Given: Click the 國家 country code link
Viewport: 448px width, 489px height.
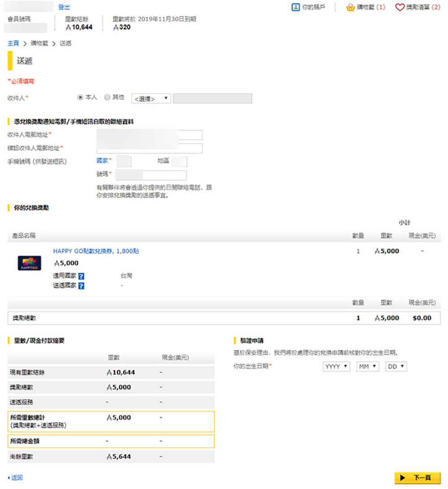Looking at the screenshot, I should [x=102, y=161].
